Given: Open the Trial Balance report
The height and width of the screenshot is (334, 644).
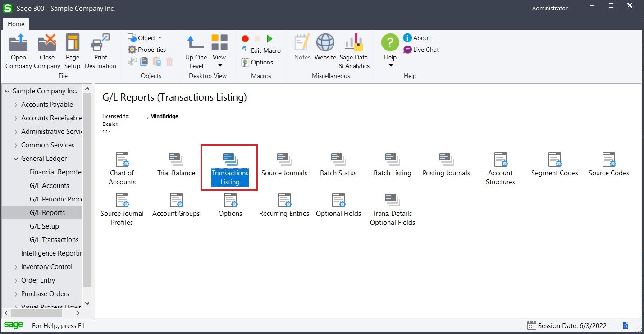Looking at the screenshot, I should (x=176, y=162).
